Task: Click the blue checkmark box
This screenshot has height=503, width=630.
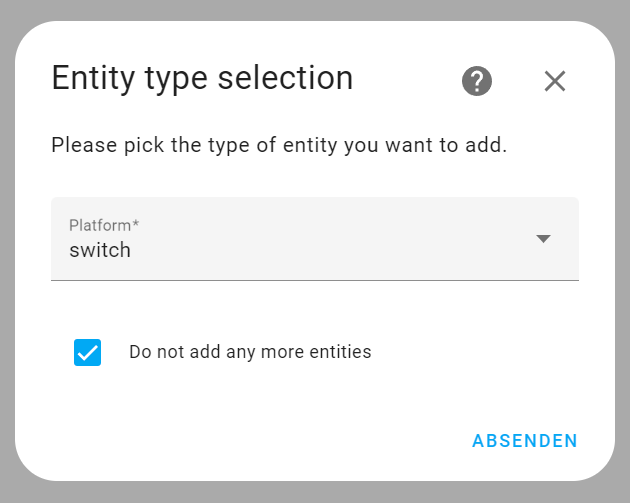Action: (87, 352)
